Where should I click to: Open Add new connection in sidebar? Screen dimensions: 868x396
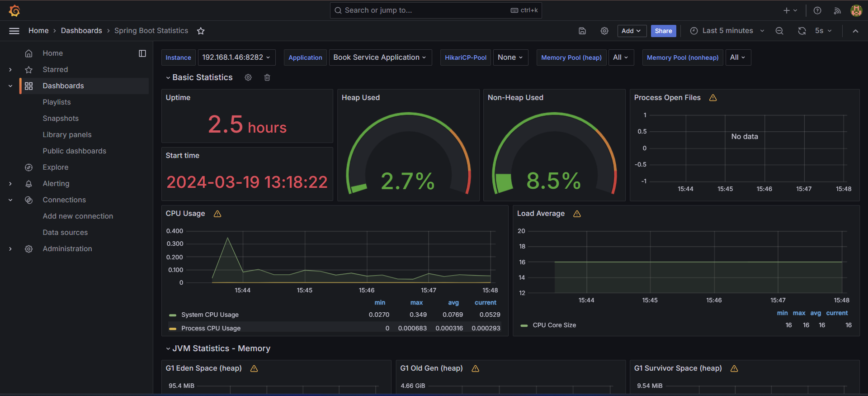[x=78, y=216]
